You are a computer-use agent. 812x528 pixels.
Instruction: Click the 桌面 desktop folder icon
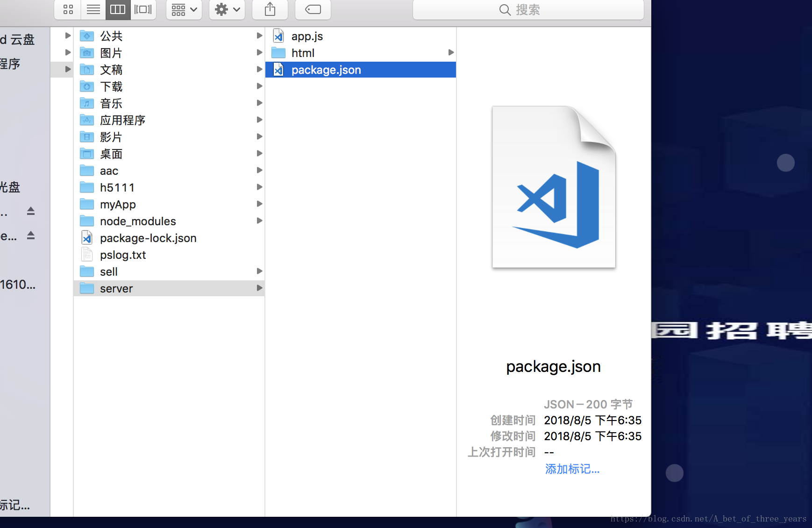[x=87, y=153]
